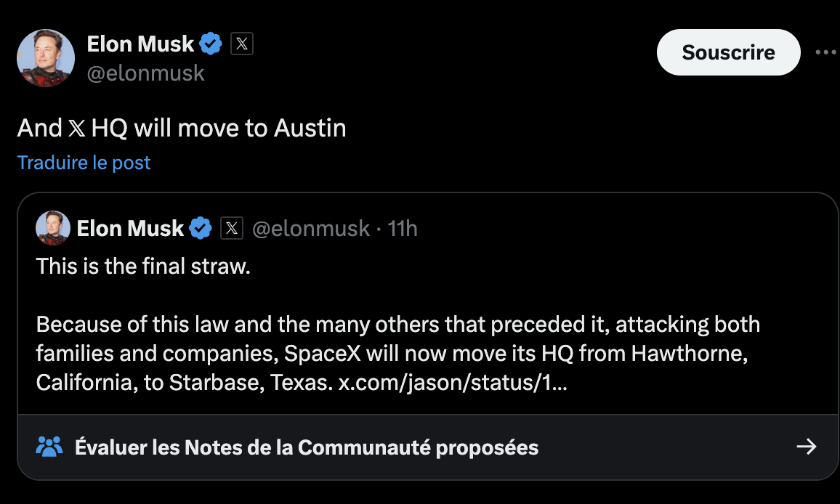Screen dimensions: 840x504
Task: Open the 11h timestamp of quoted post
Action: click(403, 229)
